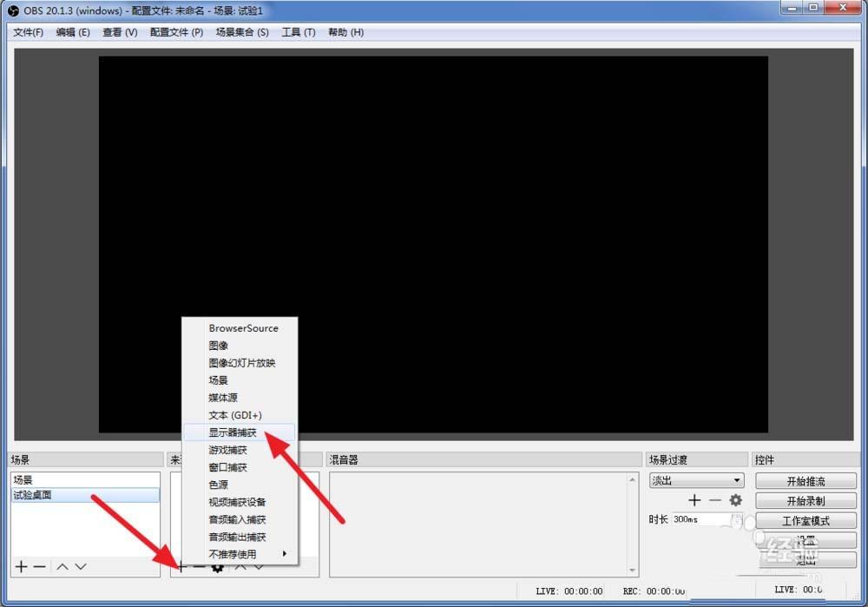Select 视频捕获设备 source type
868x607 pixels.
(x=239, y=502)
